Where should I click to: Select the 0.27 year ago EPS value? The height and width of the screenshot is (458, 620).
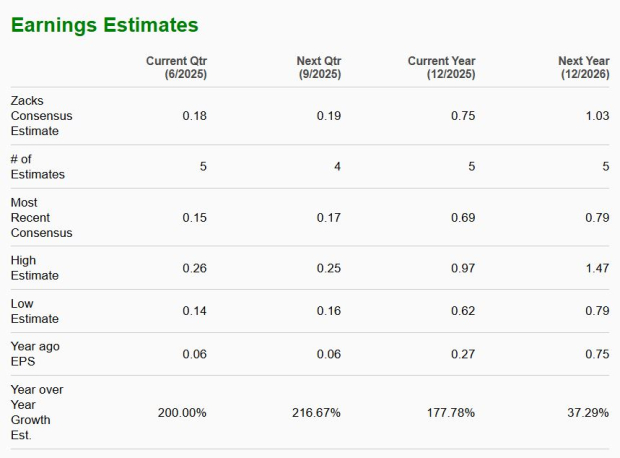click(x=463, y=354)
